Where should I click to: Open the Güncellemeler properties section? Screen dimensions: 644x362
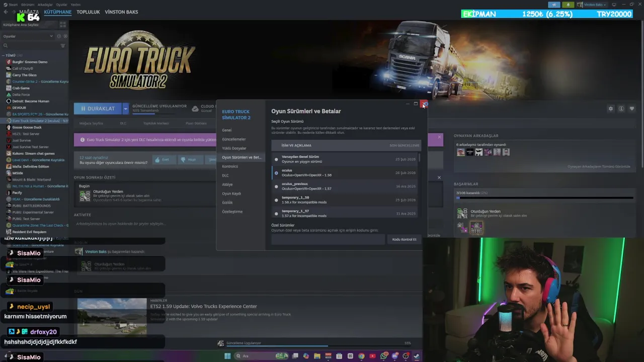(234, 139)
